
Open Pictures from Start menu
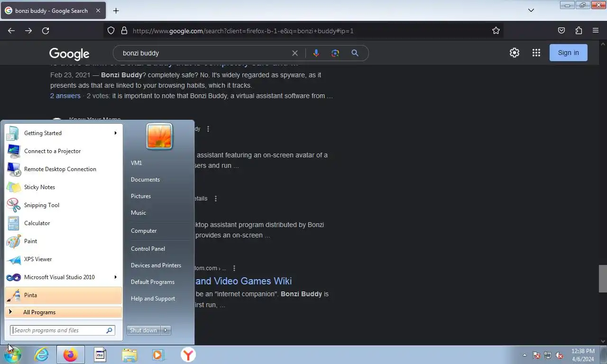coord(141,196)
